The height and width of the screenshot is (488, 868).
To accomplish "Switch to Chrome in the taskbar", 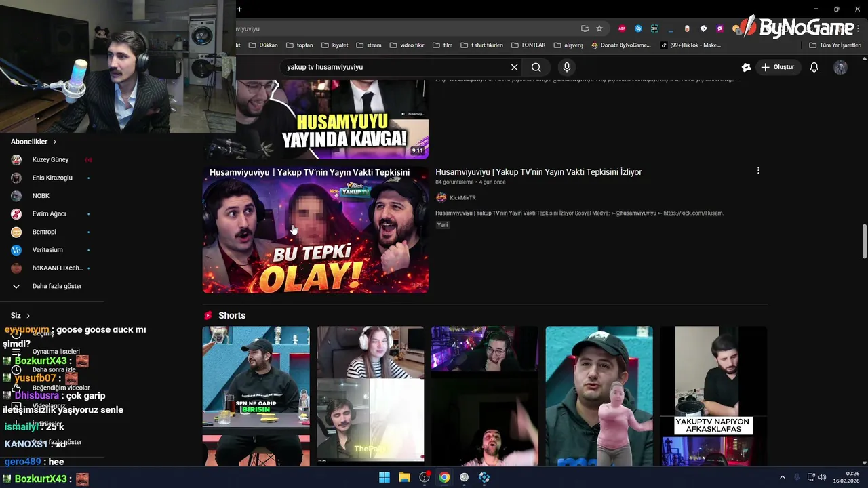I will pyautogui.click(x=444, y=477).
